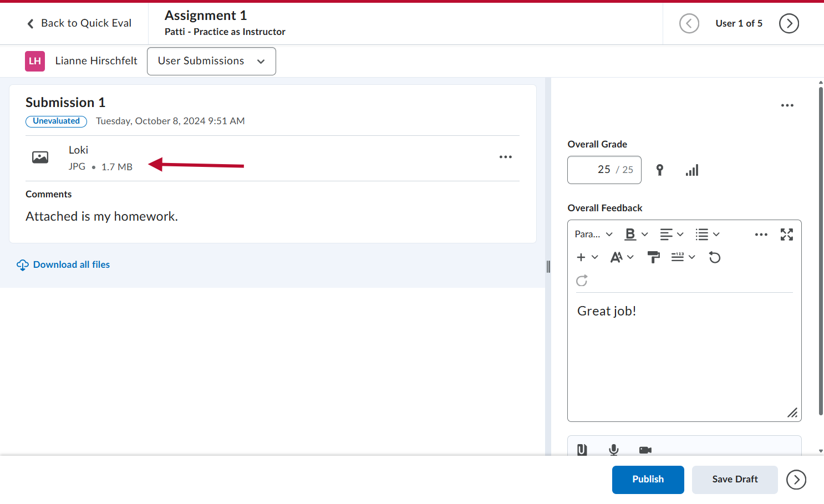Open Insert Stuff plus dropdown

[587, 257]
